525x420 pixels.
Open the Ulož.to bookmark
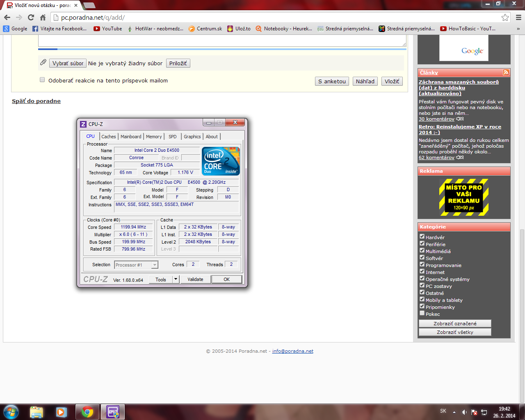pyautogui.click(x=239, y=29)
